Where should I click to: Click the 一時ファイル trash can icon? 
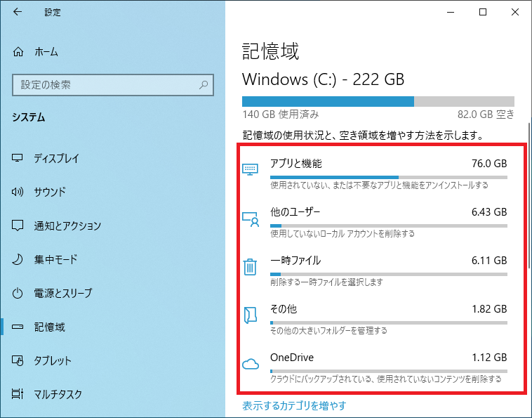point(250,266)
